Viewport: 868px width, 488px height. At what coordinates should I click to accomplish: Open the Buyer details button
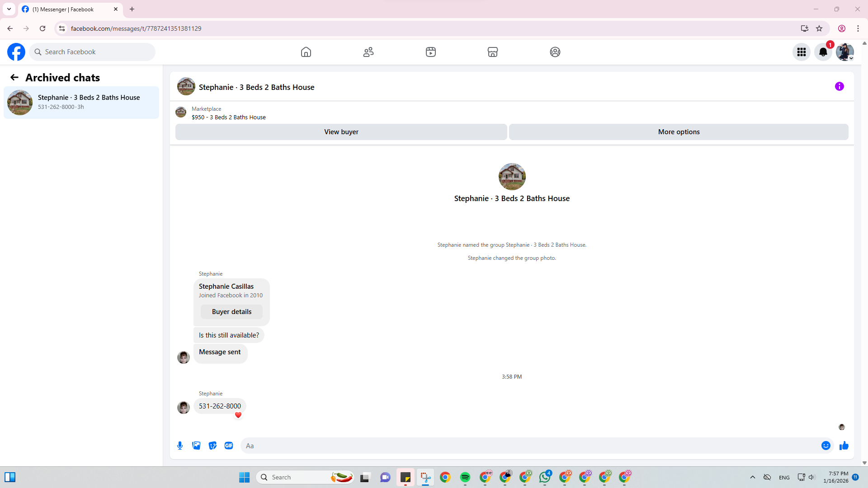click(x=231, y=312)
